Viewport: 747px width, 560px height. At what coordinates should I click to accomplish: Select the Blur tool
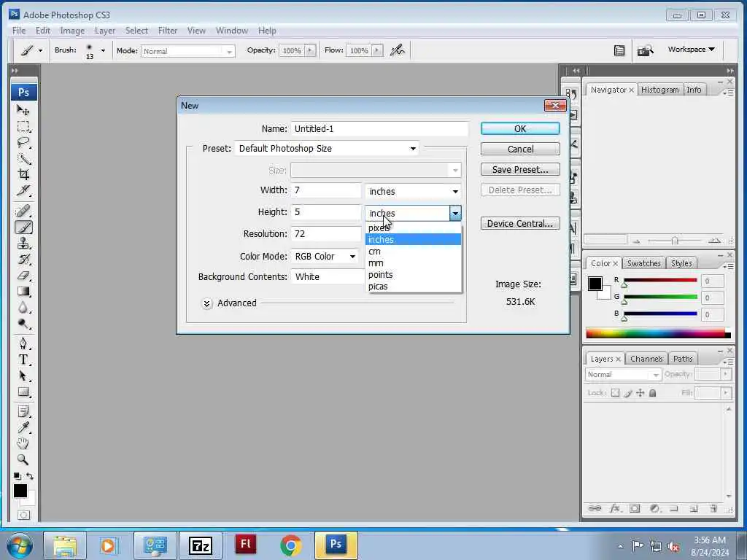coord(23,308)
